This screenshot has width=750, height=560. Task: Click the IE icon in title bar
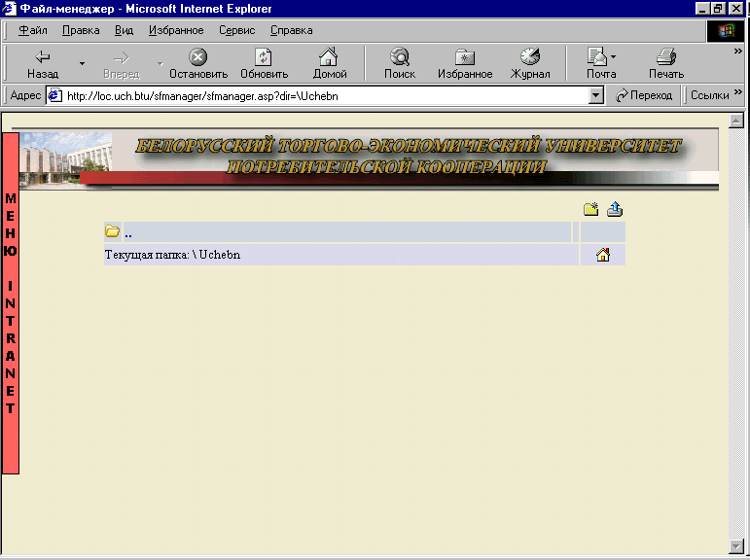(x=9, y=9)
